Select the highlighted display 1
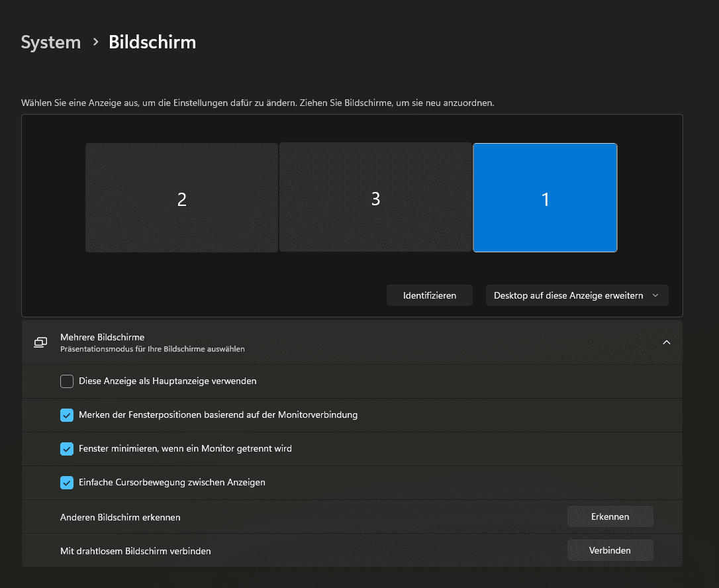This screenshot has height=588, width=719. coord(545,198)
